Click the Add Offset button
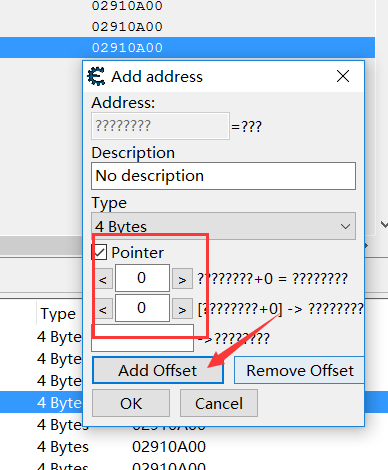The height and width of the screenshot is (470, 388). click(x=158, y=370)
